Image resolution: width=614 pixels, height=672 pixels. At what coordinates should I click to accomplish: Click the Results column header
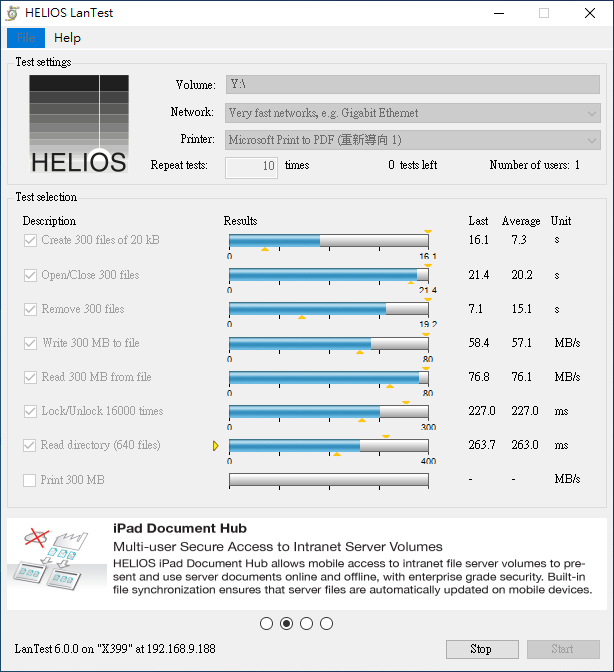click(x=240, y=221)
